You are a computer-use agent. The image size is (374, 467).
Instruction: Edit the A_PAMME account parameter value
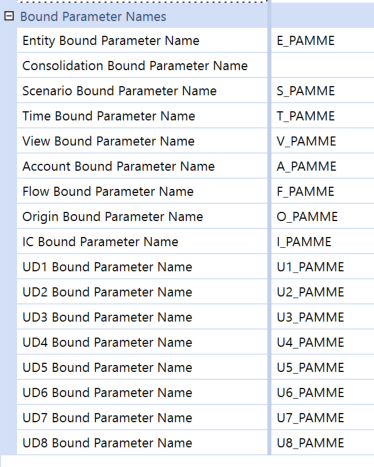tap(323, 166)
